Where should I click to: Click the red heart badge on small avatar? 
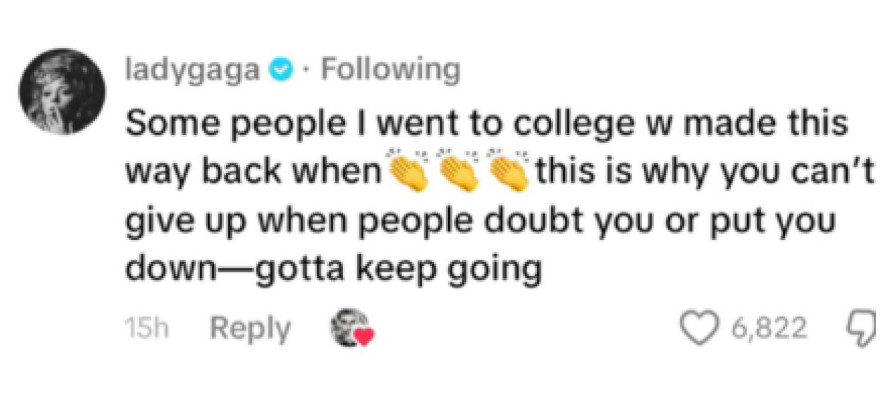click(x=364, y=338)
